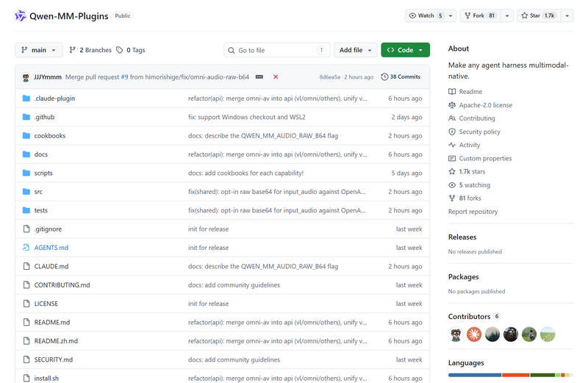The height and width of the screenshot is (383, 588).
Task: Click the shield icon next to Security policy
Action: (x=452, y=132)
